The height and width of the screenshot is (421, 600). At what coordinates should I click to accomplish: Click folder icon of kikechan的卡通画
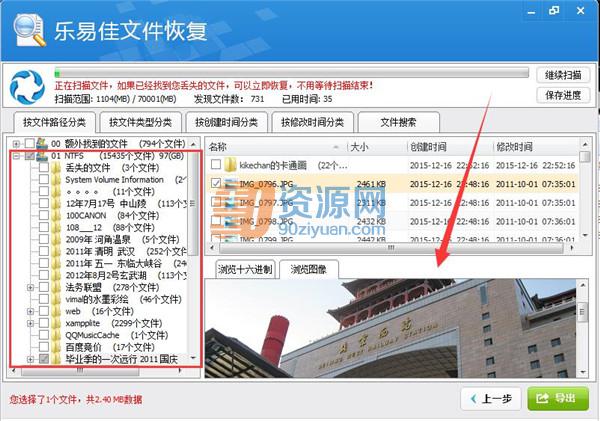click(230, 165)
